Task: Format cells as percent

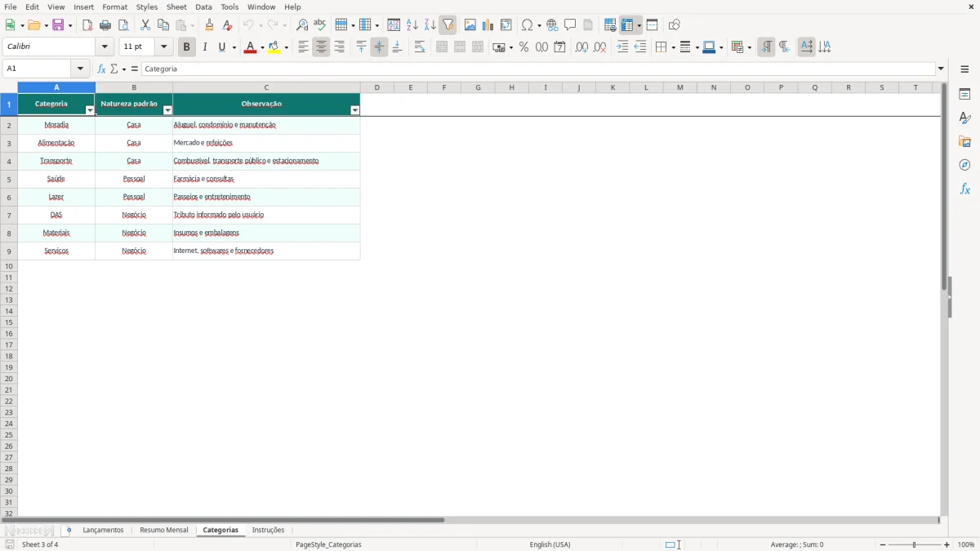Action: pyautogui.click(x=523, y=47)
